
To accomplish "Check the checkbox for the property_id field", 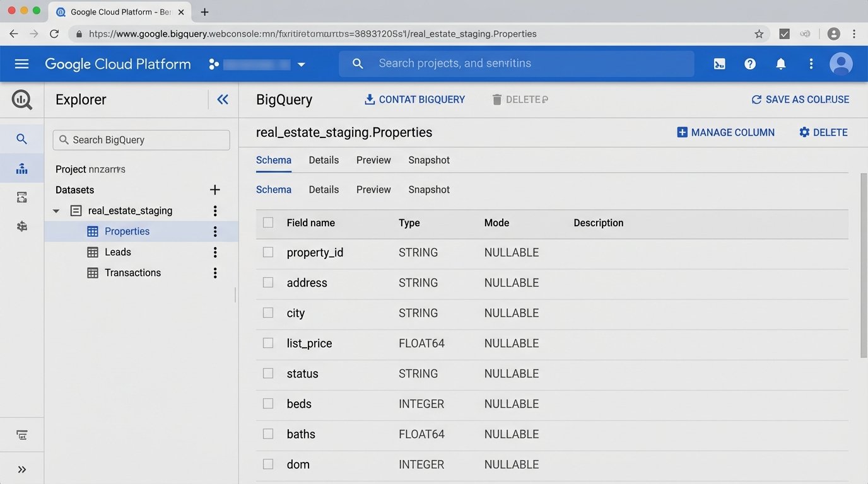I will click(x=267, y=252).
